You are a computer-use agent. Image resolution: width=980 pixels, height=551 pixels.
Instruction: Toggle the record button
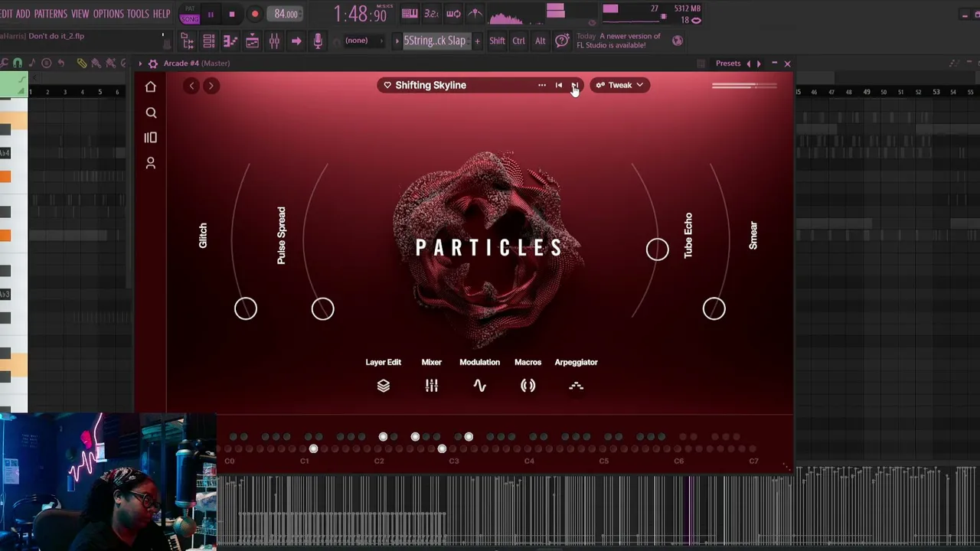(255, 15)
